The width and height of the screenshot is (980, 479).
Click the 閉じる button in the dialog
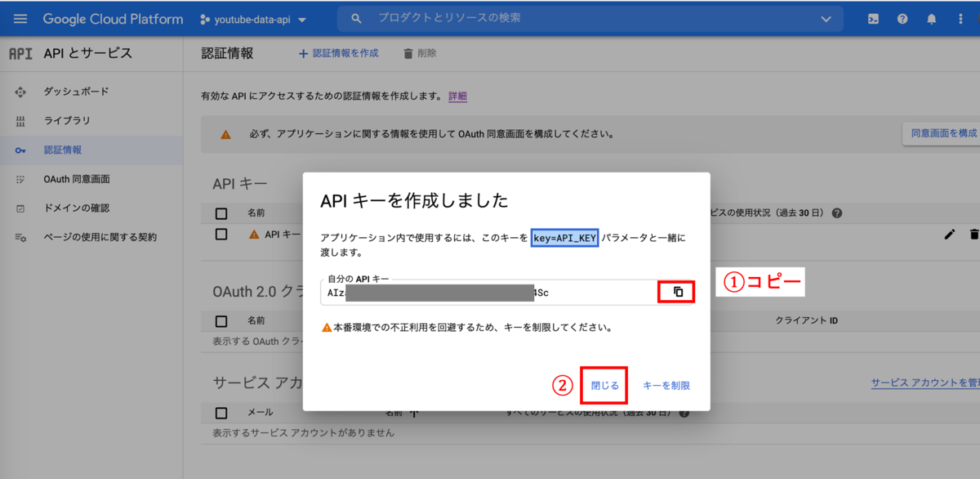[x=604, y=385]
